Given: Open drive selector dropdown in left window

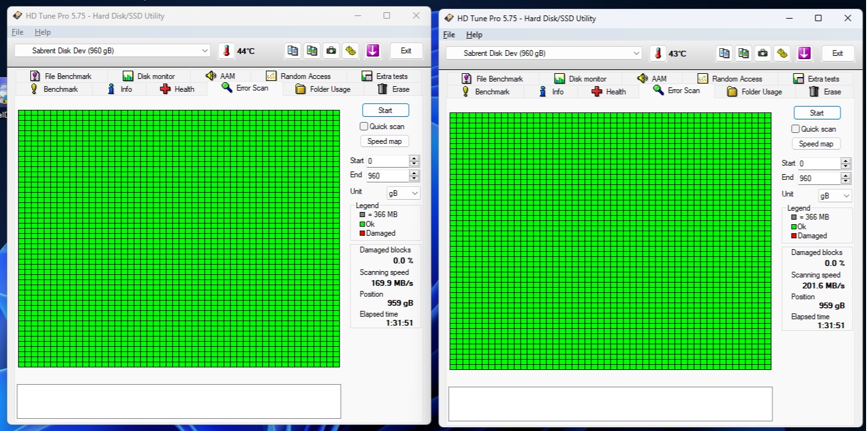Looking at the screenshot, I should (x=112, y=51).
